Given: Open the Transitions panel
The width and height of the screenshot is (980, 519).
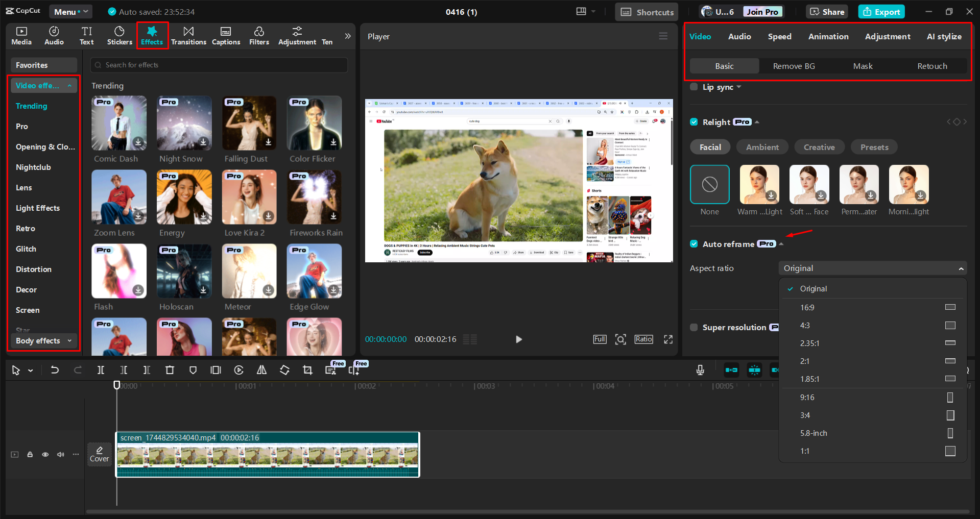Looking at the screenshot, I should (x=188, y=36).
